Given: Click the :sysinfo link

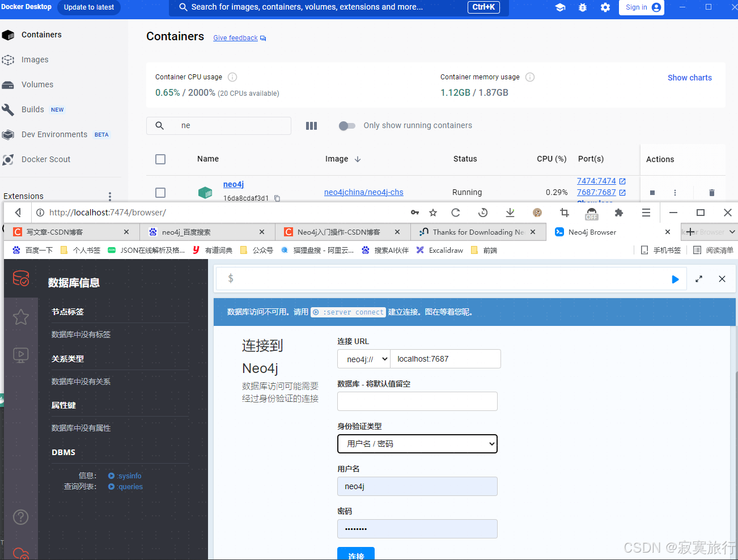Looking at the screenshot, I should click(x=125, y=476).
